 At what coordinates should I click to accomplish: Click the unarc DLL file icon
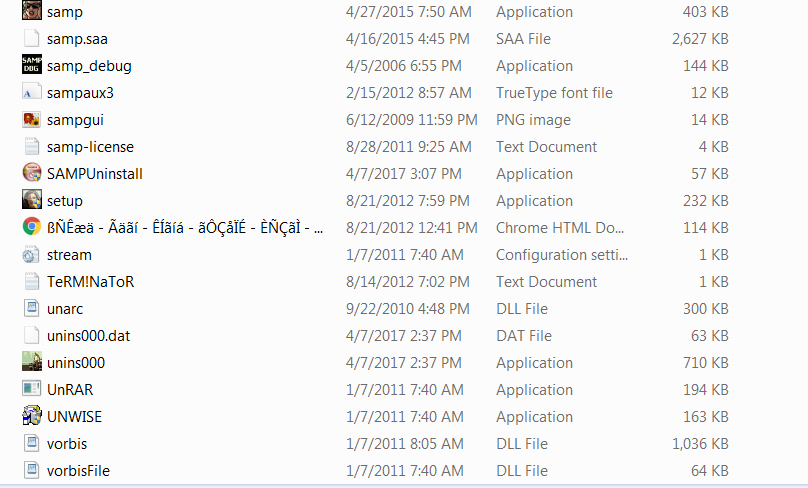31,308
